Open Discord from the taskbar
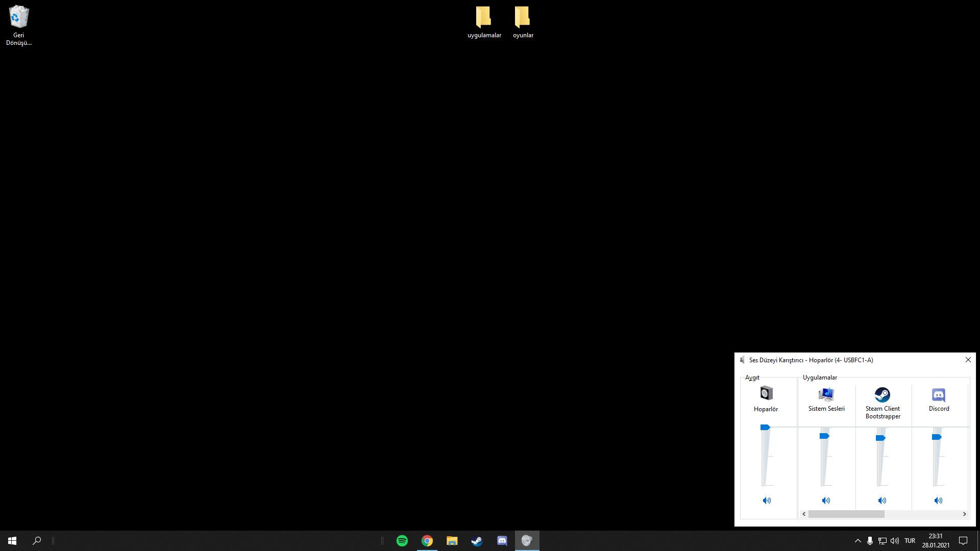Screen dimensions: 980x551 click(x=502, y=540)
